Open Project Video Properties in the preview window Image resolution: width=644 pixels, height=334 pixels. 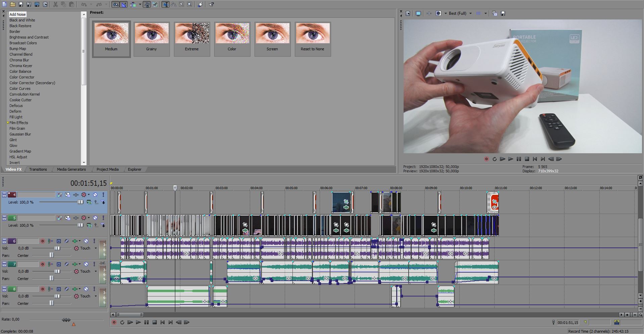[408, 13]
